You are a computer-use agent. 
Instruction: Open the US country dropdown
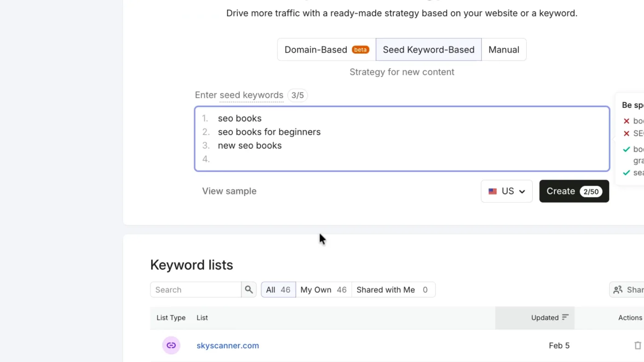click(506, 191)
